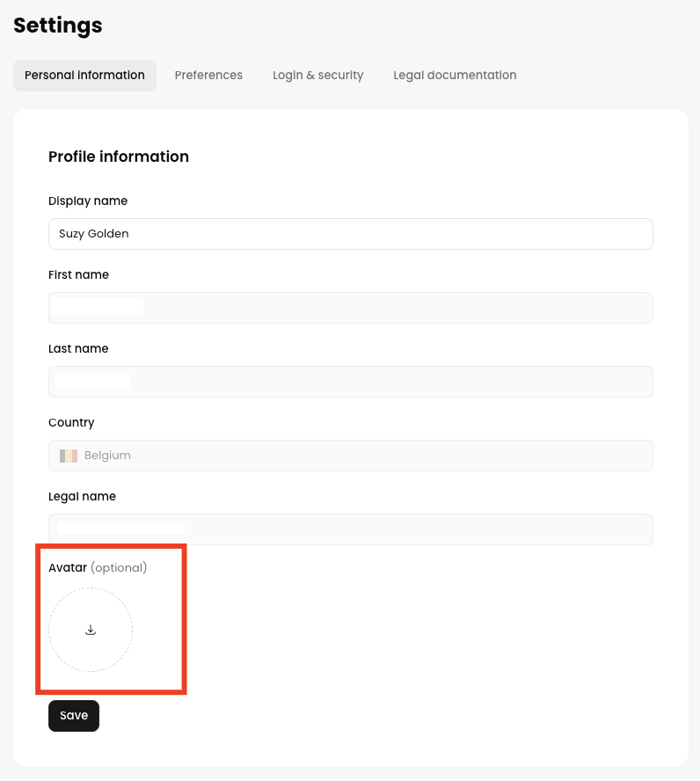Click the Profile information section heading
The image size is (700, 781).
(119, 157)
